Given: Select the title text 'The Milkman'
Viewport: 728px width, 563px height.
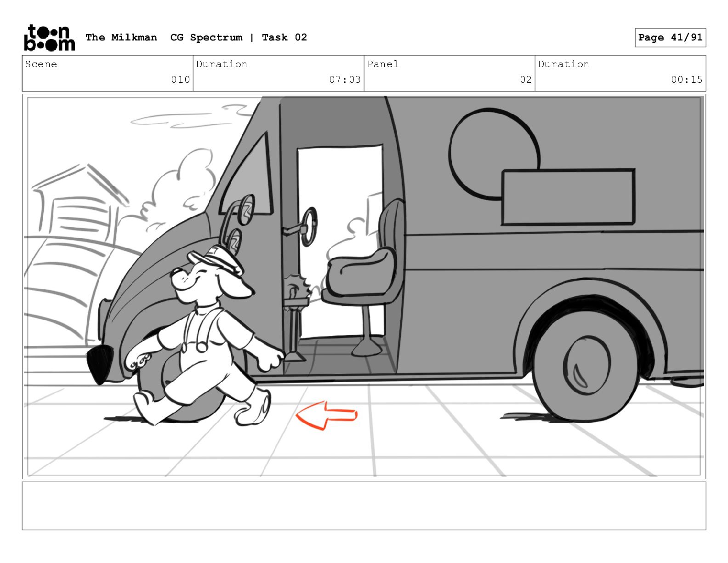Looking at the screenshot, I should [121, 37].
